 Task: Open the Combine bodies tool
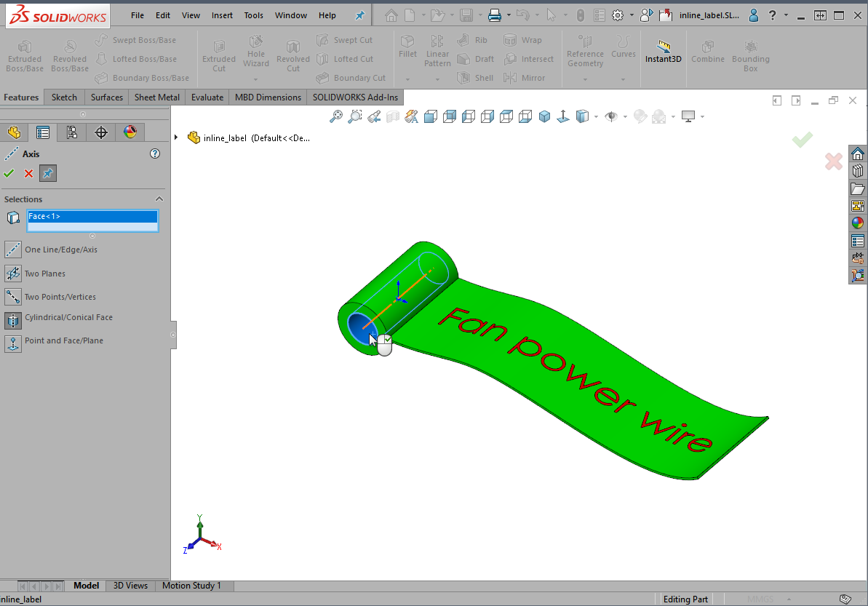tap(707, 51)
